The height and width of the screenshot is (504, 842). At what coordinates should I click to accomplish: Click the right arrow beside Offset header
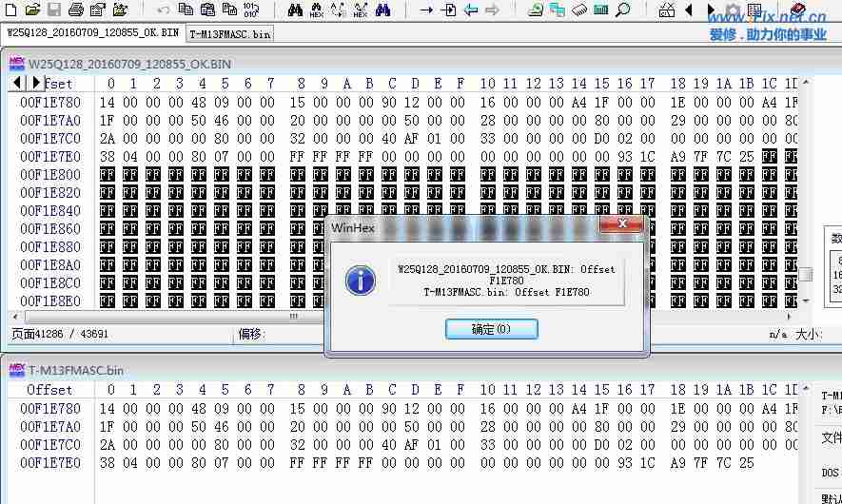click(x=35, y=83)
